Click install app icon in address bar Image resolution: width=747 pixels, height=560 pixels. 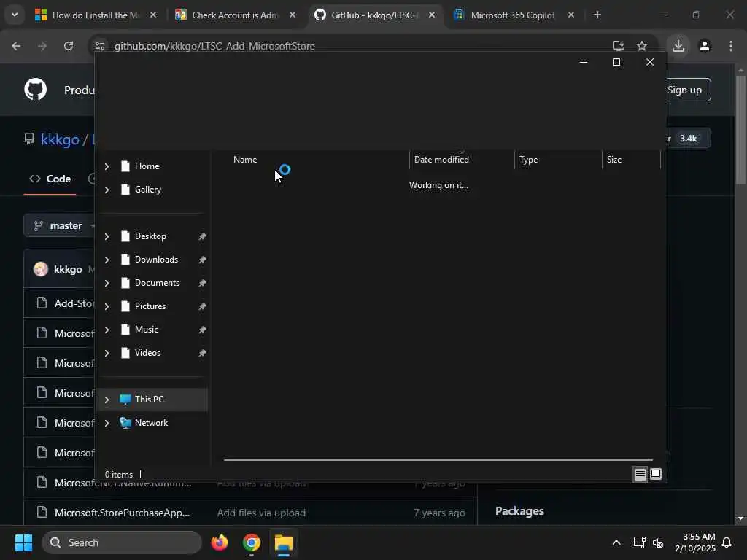[x=619, y=46]
